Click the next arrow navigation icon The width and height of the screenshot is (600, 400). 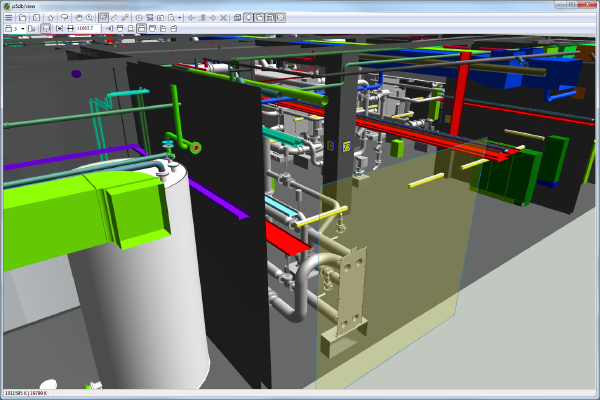(213, 18)
